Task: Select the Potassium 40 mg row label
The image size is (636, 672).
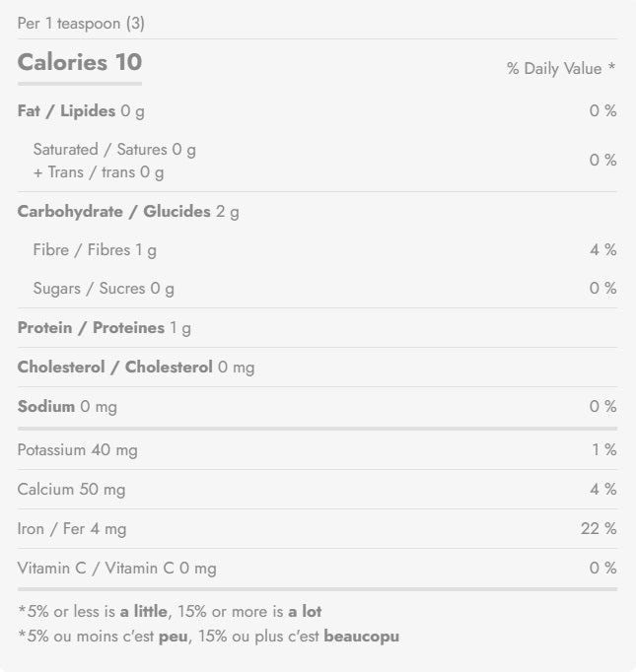Action: (78, 450)
